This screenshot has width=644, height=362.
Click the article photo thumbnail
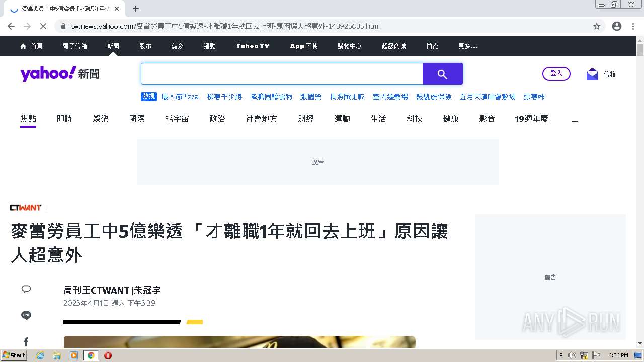[239, 341]
